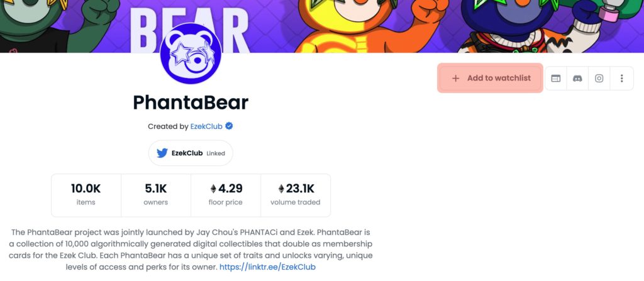Click the Twitter bird icon

[x=162, y=153]
